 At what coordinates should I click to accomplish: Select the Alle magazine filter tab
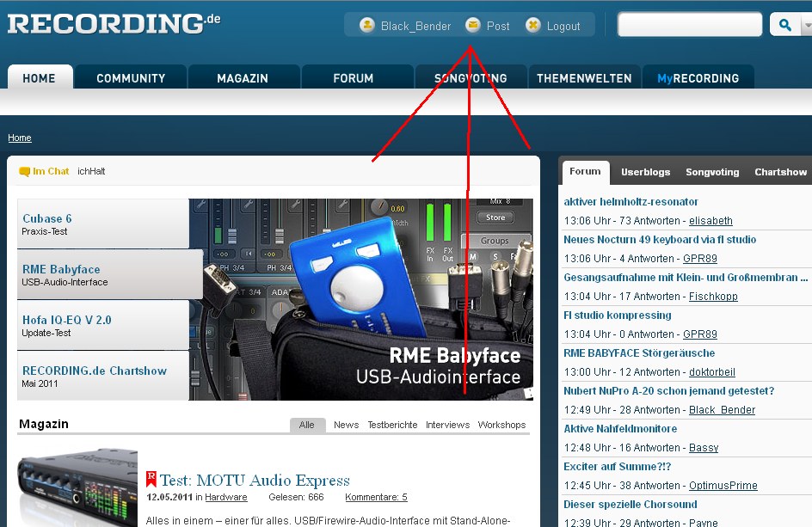(x=307, y=425)
